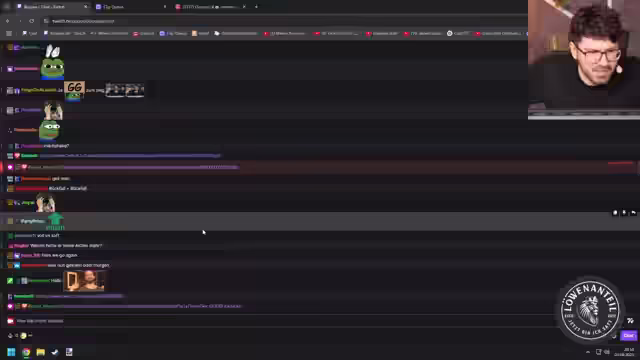The image size is (640, 360).
Task: Click the image thumbnail next to 'Hallo' message
Action: tap(84, 281)
